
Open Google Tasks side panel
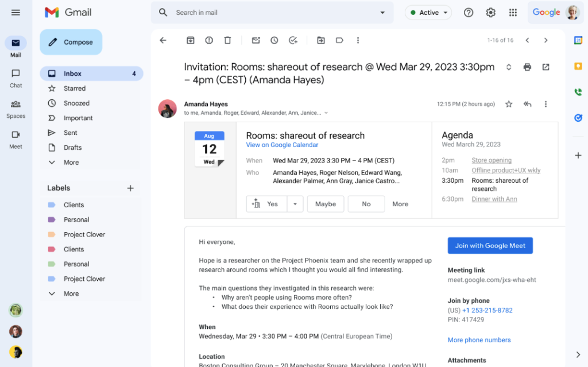[578, 118]
